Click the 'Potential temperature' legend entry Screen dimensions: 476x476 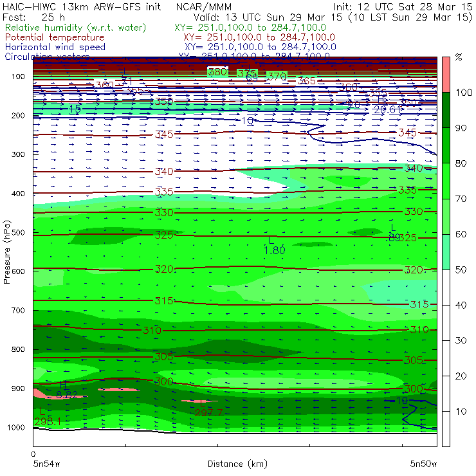click(54, 37)
